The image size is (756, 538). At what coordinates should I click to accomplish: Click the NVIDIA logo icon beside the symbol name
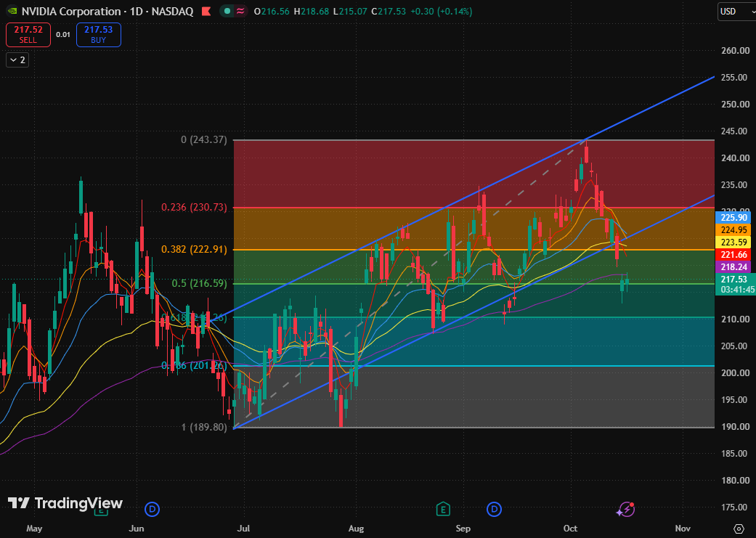(x=12, y=11)
